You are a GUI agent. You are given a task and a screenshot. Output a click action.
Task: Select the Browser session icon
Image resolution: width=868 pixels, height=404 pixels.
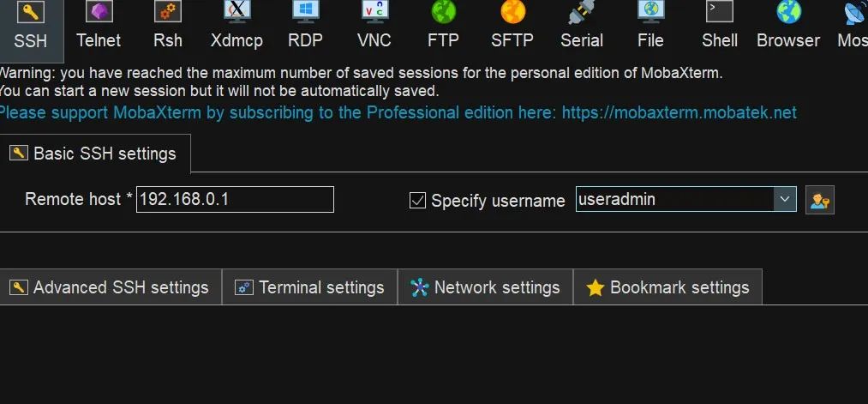click(788, 12)
